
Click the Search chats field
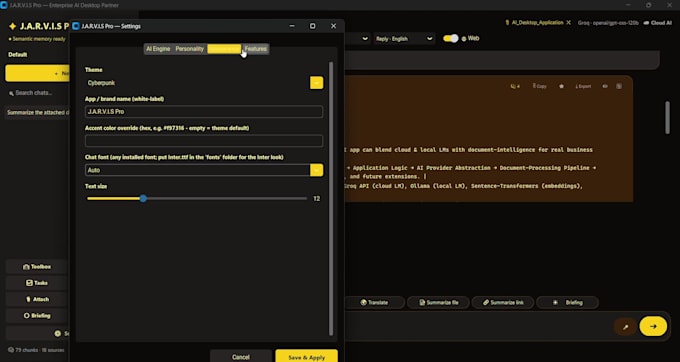click(37, 93)
